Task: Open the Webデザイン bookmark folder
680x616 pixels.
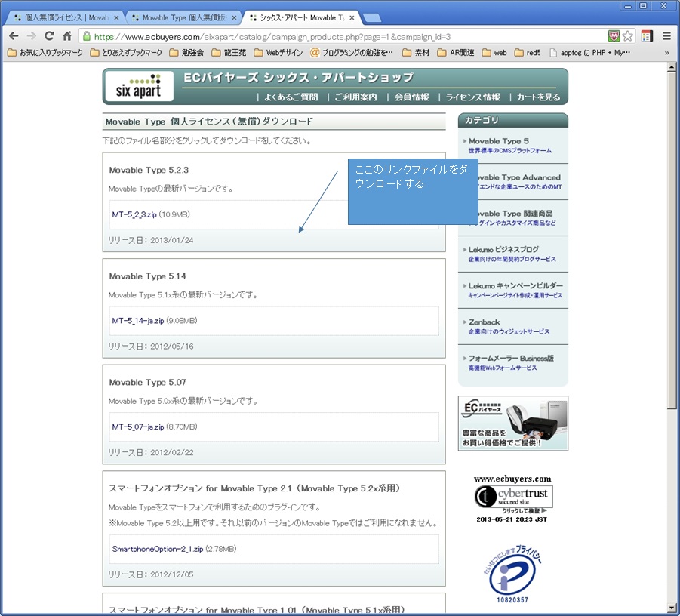Action: (x=278, y=53)
